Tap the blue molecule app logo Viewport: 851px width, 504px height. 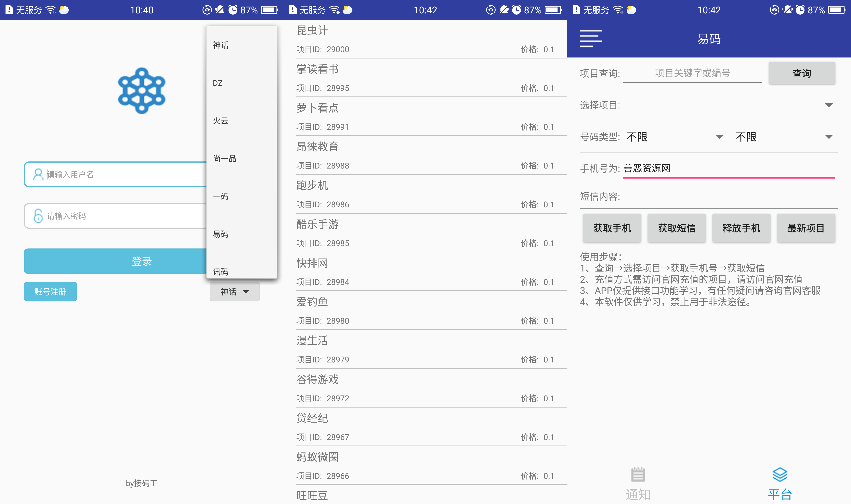tap(142, 91)
